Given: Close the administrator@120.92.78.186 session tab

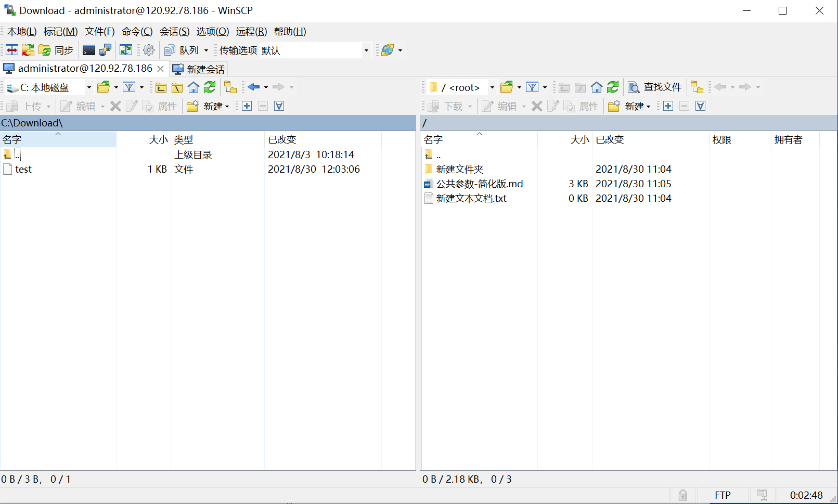Looking at the screenshot, I should [x=161, y=69].
